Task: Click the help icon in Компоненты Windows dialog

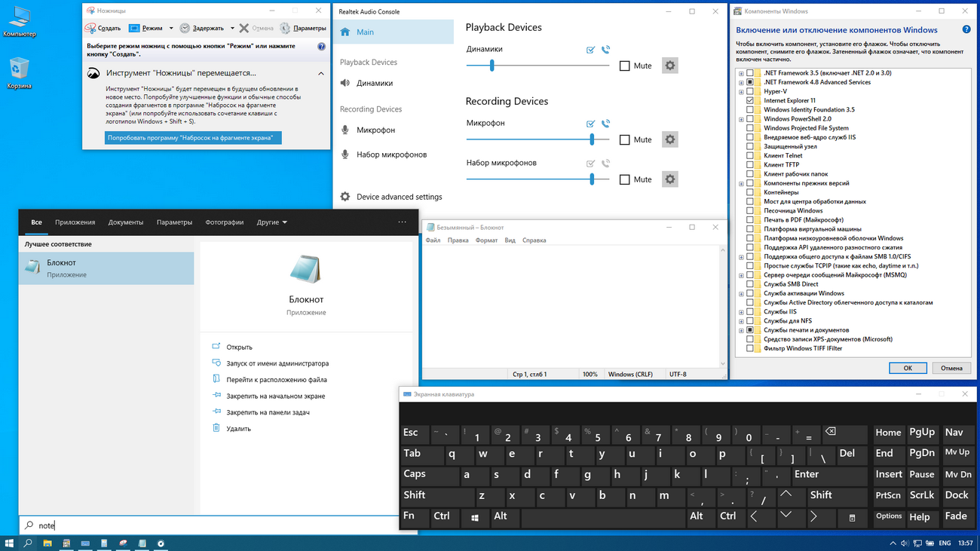Action: pyautogui.click(x=966, y=30)
